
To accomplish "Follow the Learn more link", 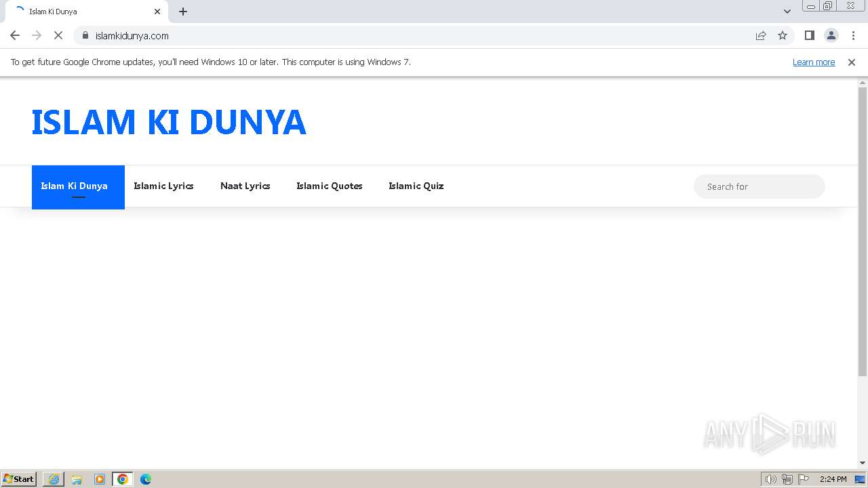I will [814, 62].
